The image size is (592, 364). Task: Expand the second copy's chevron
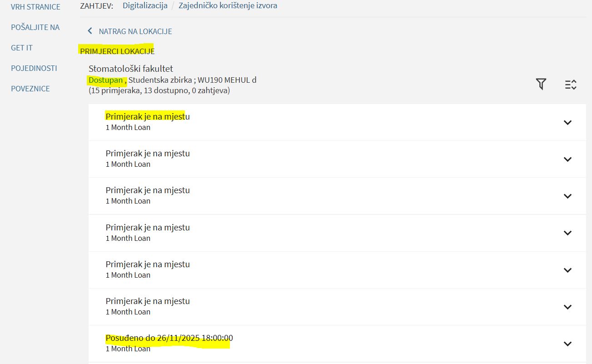[x=567, y=159]
